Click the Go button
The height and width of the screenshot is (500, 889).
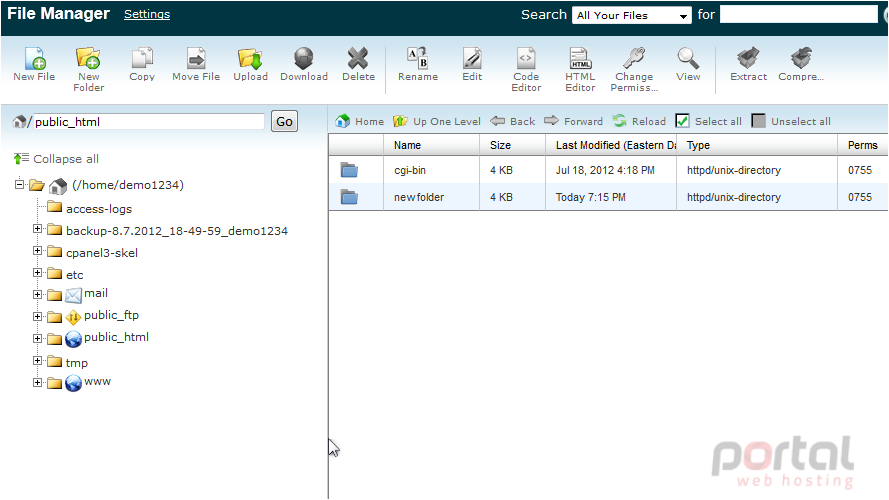coord(284,121)
